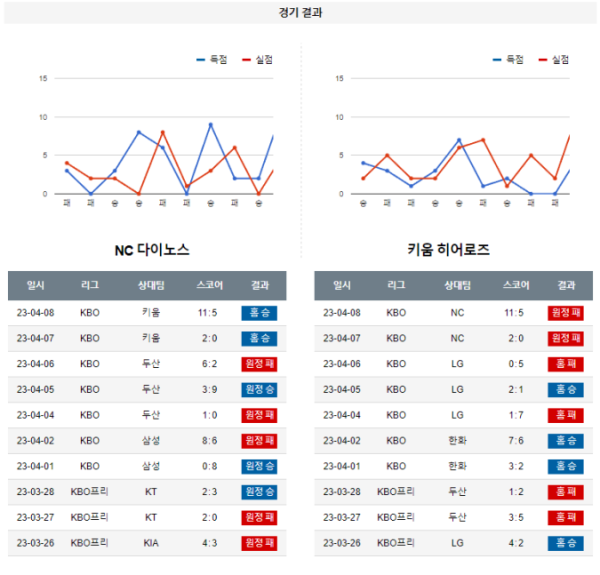Click 홈승 badge for 키움 23-04-02 game
Image resolution: width=600 pixels, height=575 pixels.
click(566, 441)
